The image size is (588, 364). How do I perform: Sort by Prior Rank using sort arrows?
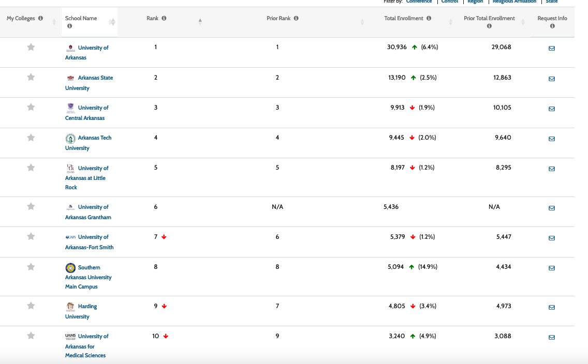(x=362, y=22)
